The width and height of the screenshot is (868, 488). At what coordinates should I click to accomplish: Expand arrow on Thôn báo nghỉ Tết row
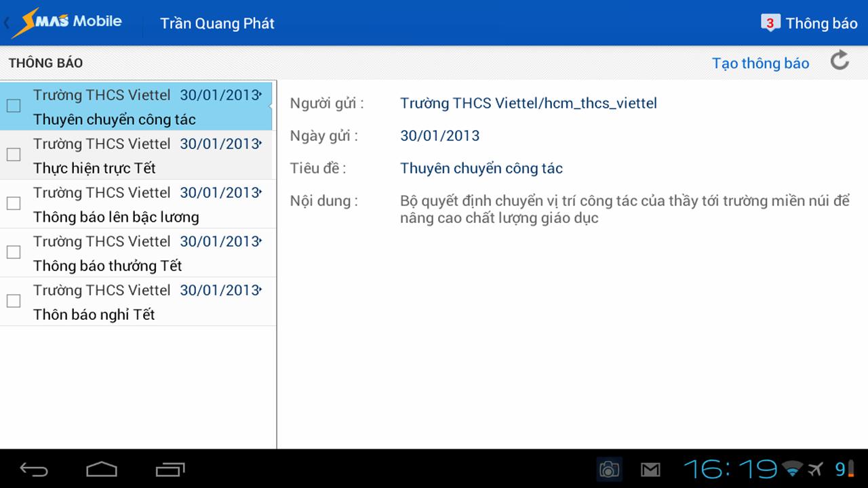coord(261,291)
